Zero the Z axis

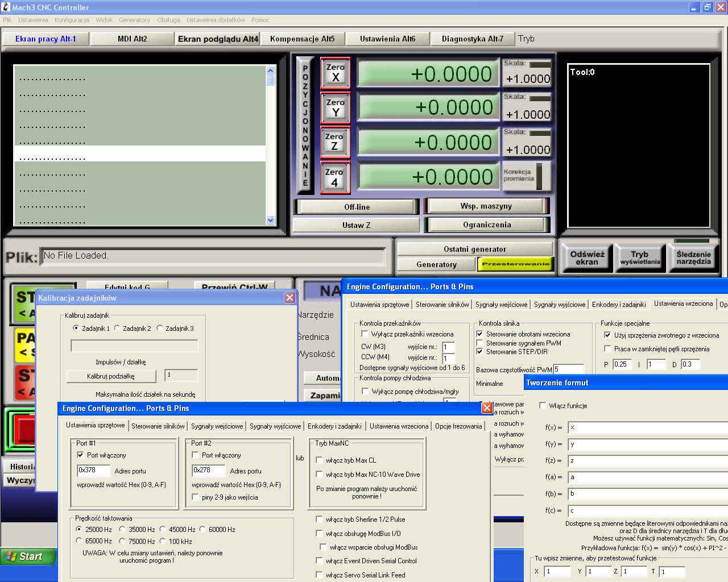tap(334, 142)
